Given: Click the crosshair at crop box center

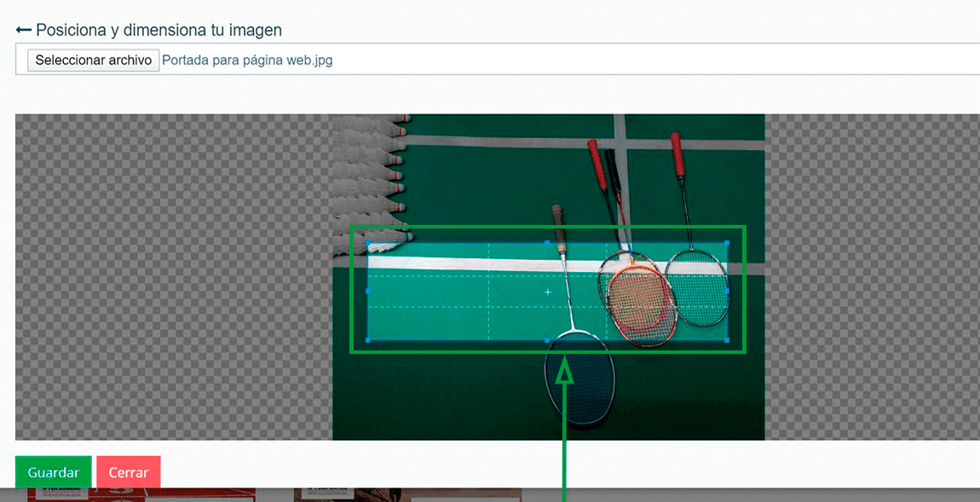Looking at the screenshot, I should pos(548,292).
